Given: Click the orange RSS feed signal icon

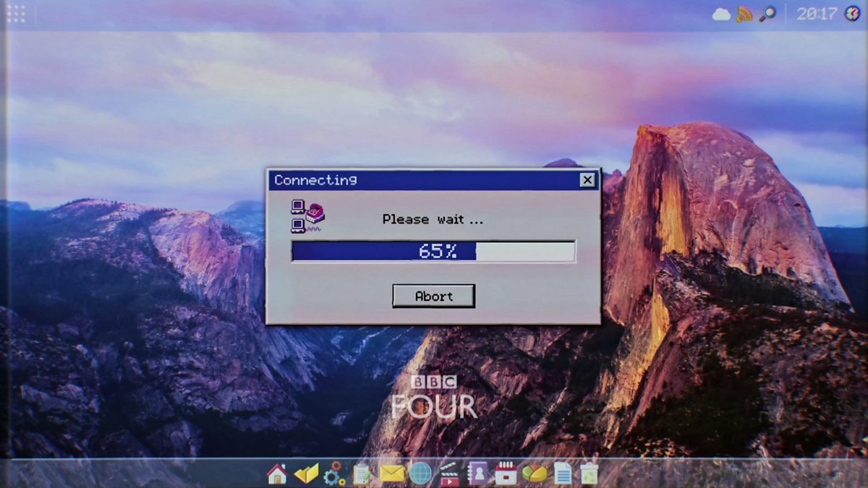Looking at the screenshot, I should (744, 14).
